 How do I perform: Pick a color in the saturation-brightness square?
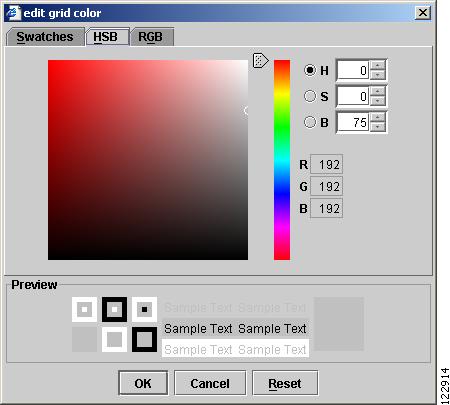tap(148, 160)
